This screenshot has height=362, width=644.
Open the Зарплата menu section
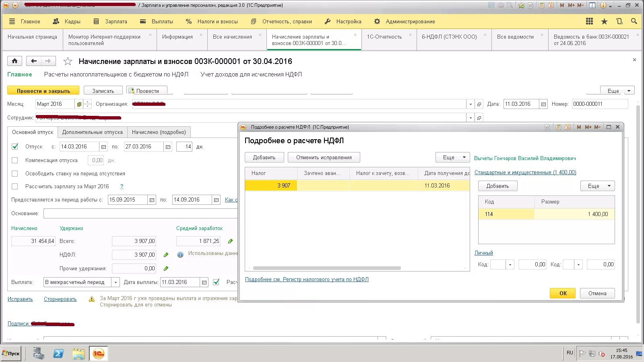click(110, 21)
